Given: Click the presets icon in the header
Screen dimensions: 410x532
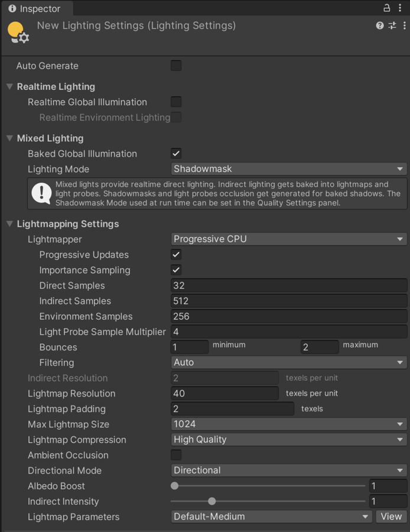Looking at the screenshot, I should point(391,25).
